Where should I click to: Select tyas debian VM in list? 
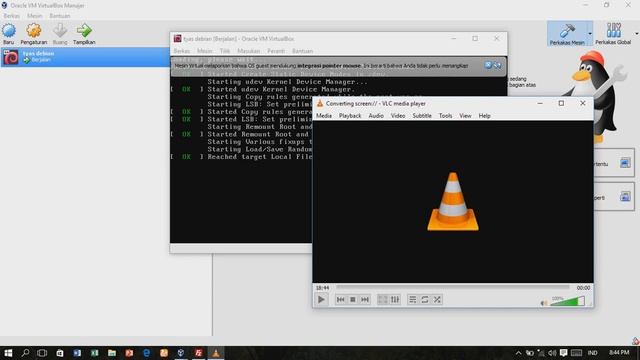pos(85,57)
